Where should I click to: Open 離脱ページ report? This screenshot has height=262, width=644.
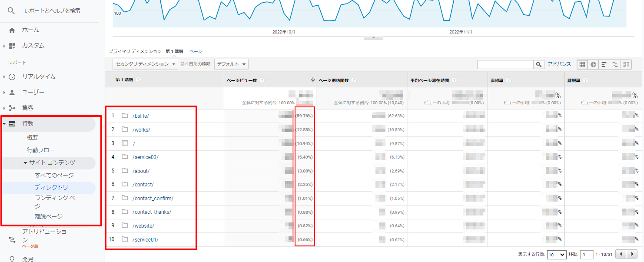point(49,216)
